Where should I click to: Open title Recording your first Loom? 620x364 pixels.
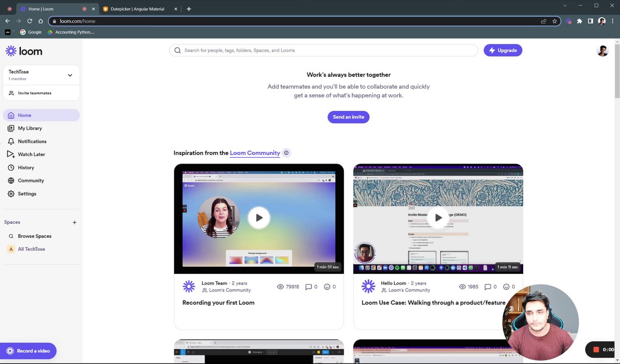(x=218, y=303)
